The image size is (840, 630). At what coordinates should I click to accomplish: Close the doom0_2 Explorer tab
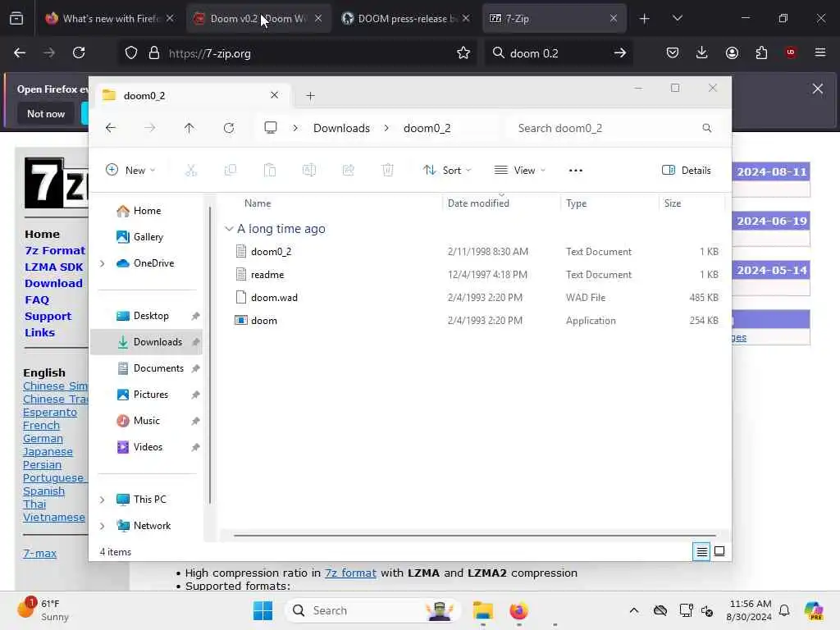point(274,95)
